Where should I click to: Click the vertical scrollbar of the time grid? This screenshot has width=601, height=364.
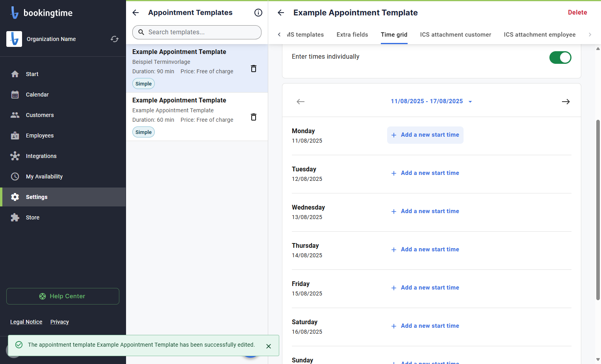(x=598, y=210)
